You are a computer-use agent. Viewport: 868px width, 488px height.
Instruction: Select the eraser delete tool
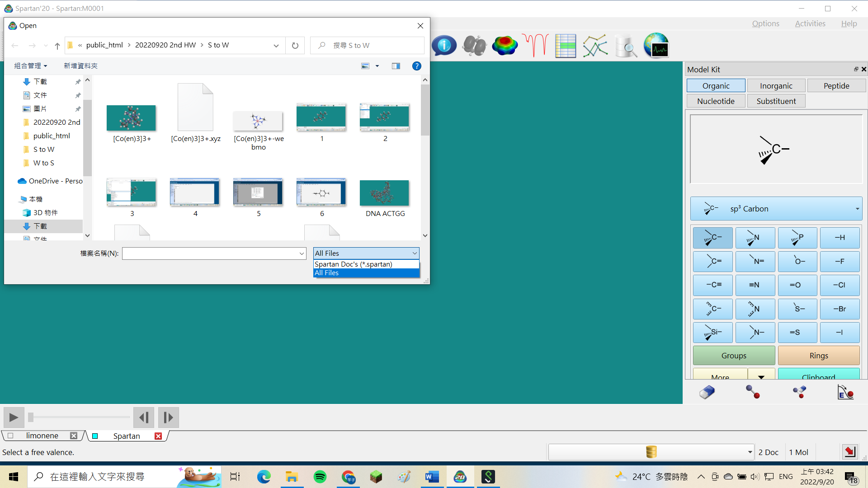point(707,392)
